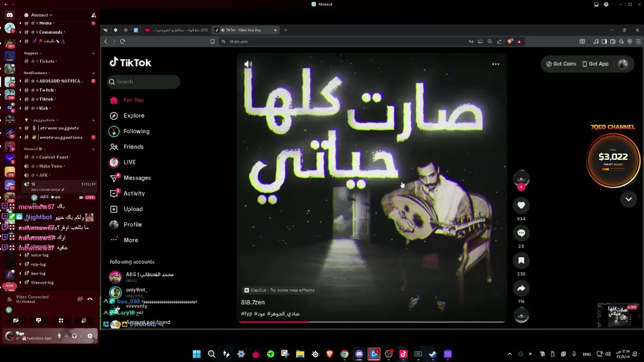Invite people to the Abosaud server
Screen dimensions: 644x362
94,15
